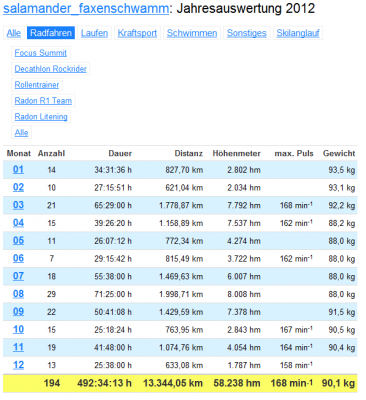Open month 12 details
366x400 pixels.
coord(18,365)
